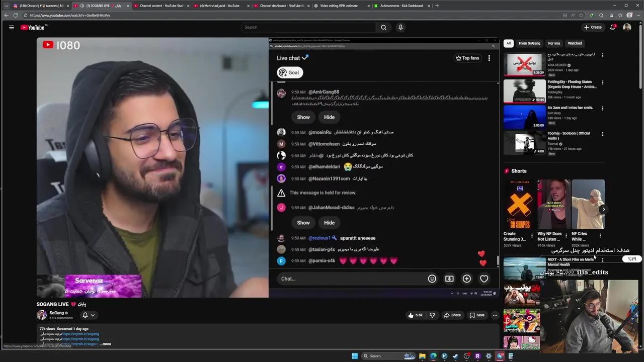Select the All filter chip
Viewport: 644px width, 362px height.
[x=509, y=43]
